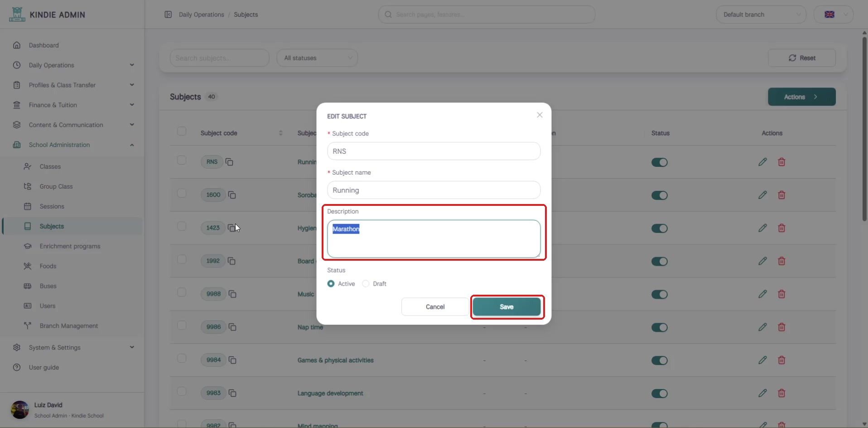The image size is (868, 428).
Task: Click the Kindie Admin logo icon
Action: tap(17, 15)
